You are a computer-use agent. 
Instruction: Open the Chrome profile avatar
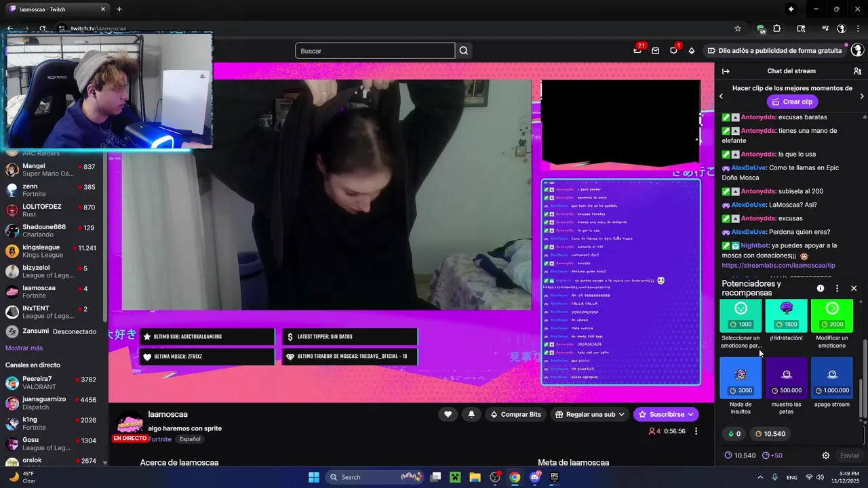842,28
